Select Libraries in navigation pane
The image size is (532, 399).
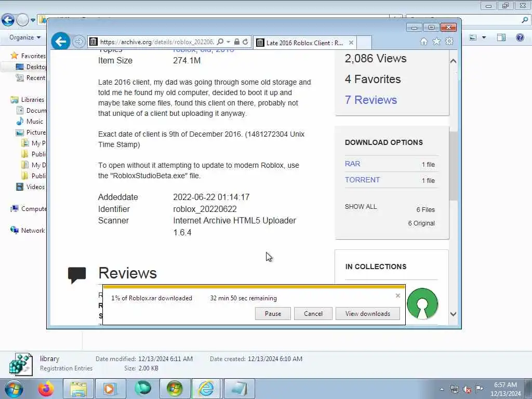[x=27, y=99]
